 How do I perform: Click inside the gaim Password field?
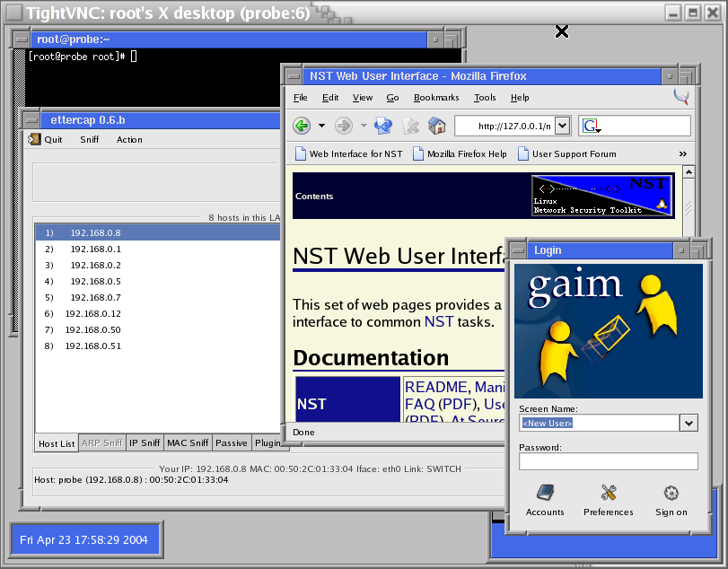pos(608,460)
